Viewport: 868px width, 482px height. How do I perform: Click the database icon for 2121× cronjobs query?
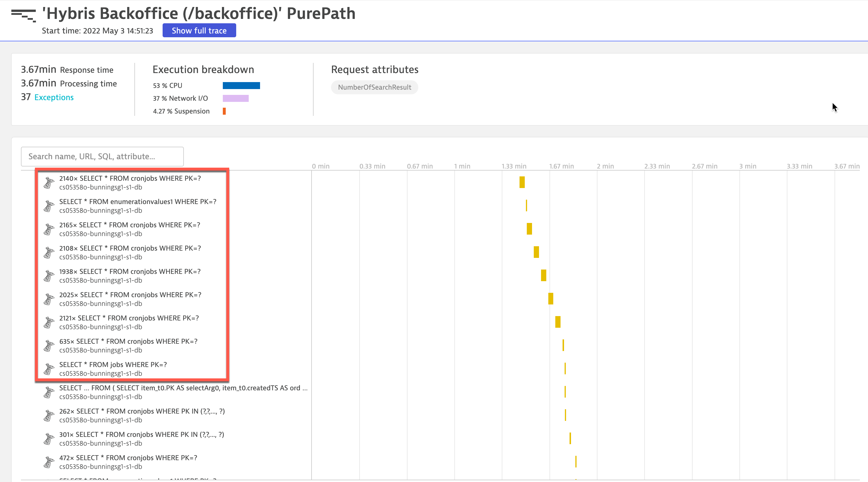[x=49, y=322]
